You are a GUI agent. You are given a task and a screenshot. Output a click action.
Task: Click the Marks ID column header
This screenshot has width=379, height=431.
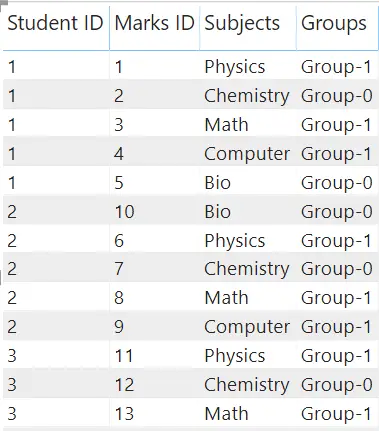154,23
